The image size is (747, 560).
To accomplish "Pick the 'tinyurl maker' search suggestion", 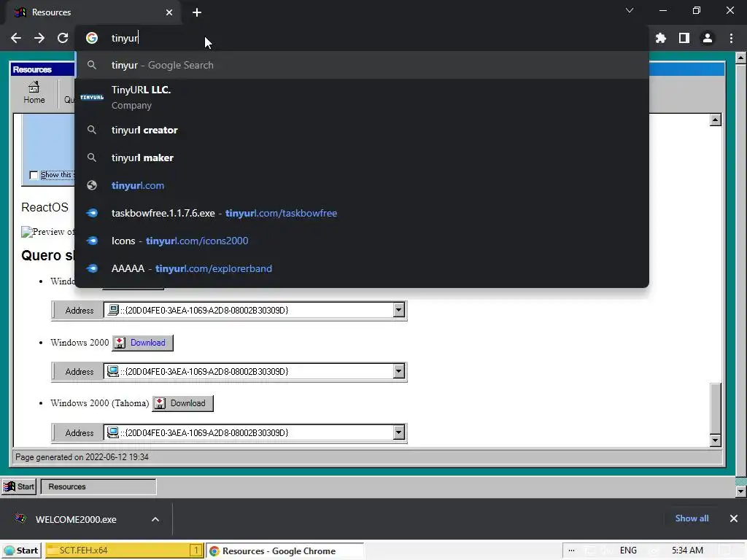I will pos(362,157).
